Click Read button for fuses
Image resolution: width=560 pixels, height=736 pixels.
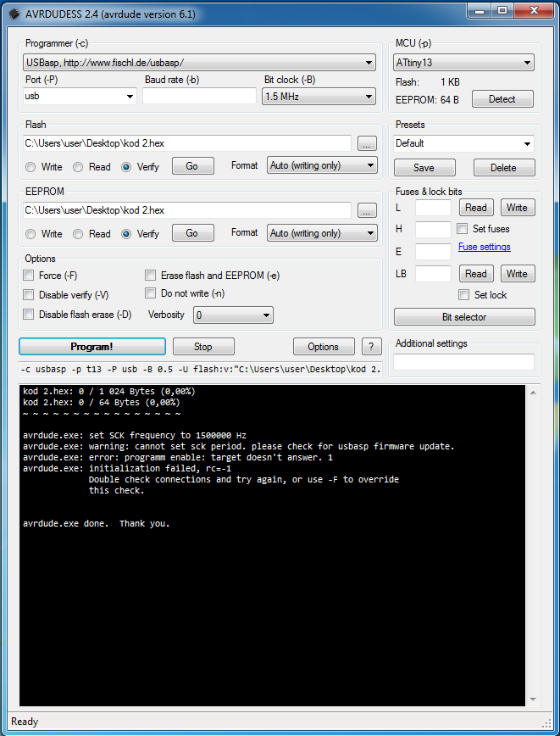(x=476, y=208)
